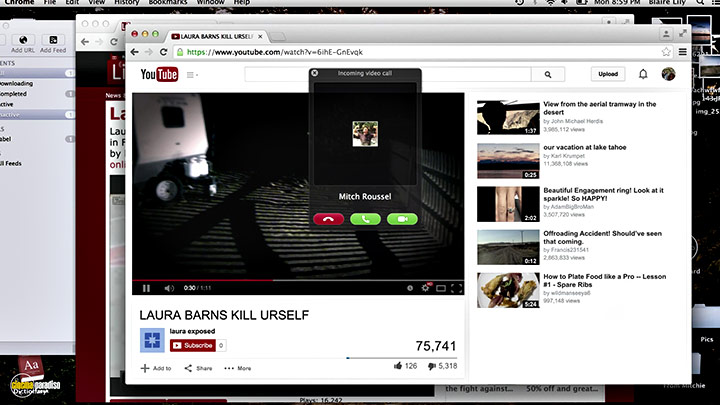This screenshot has height=405, width=720.
Task: Go forward in front Chrome window
Action: tap(149, 52)
